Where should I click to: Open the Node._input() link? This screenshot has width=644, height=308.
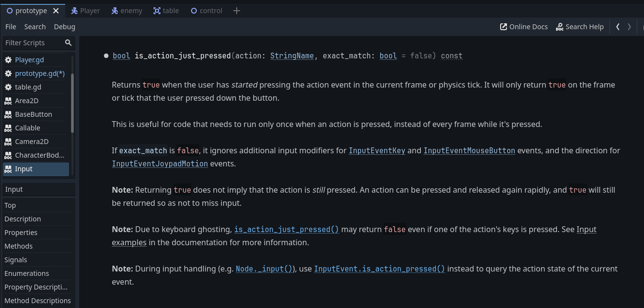pyautogui.click(x=264, y=269)
